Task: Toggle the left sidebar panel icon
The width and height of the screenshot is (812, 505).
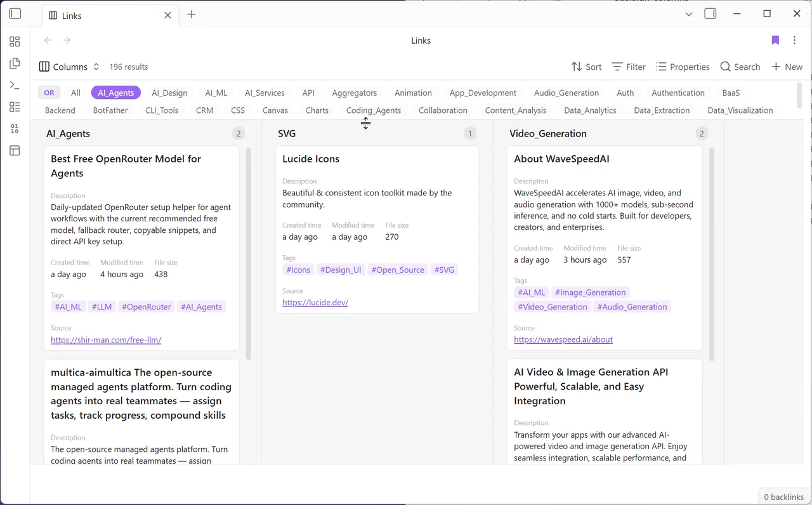Action: click(15, 14)
